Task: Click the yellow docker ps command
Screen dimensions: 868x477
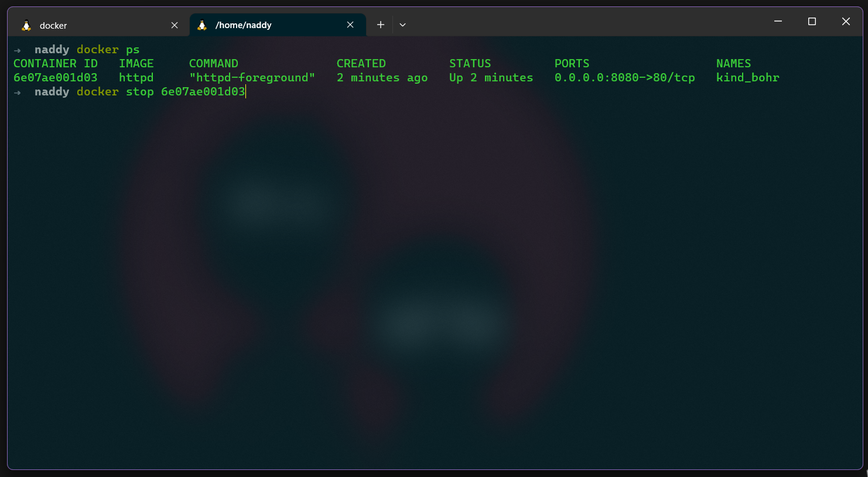Action: 108,49
